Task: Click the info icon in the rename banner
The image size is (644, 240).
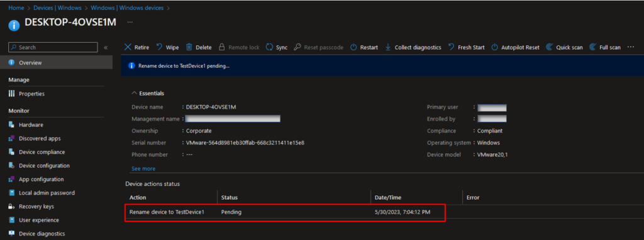Action: tap(131, 65)
